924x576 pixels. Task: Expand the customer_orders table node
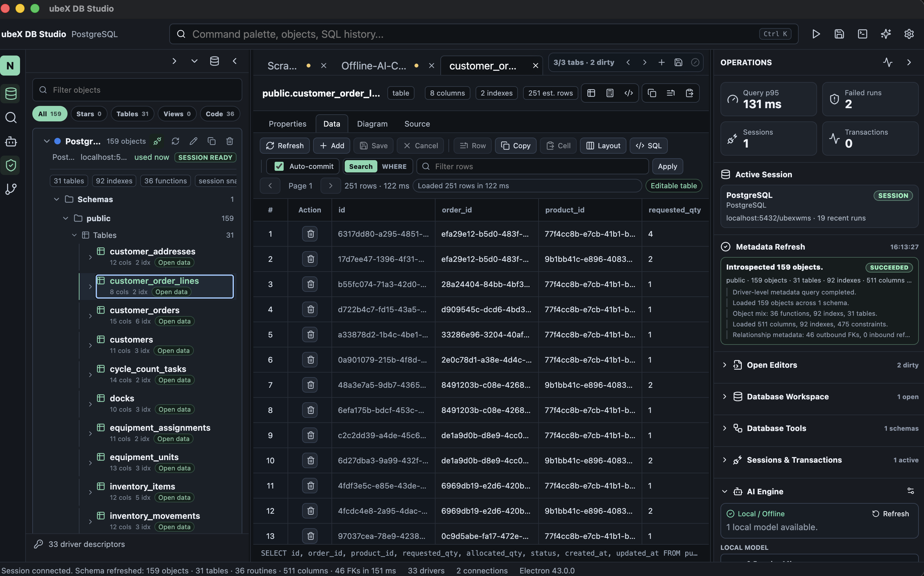(x=90, y=316)
